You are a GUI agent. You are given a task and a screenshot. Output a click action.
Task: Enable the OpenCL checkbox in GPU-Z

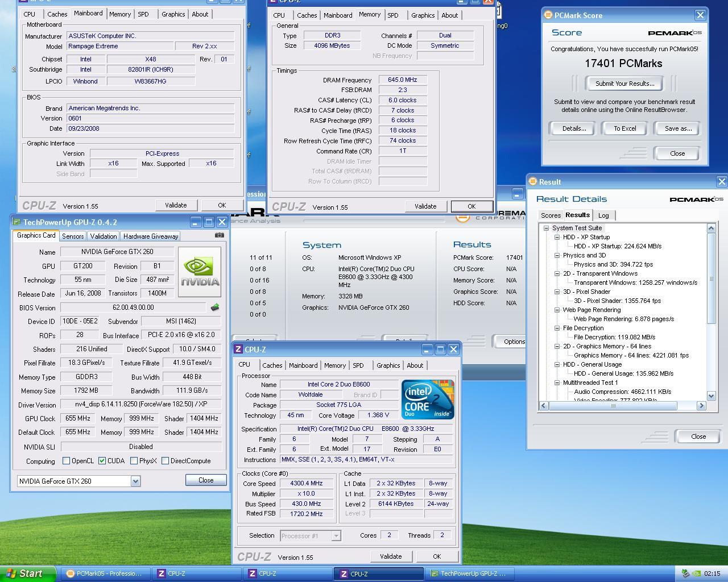click(x=66, y=461)
